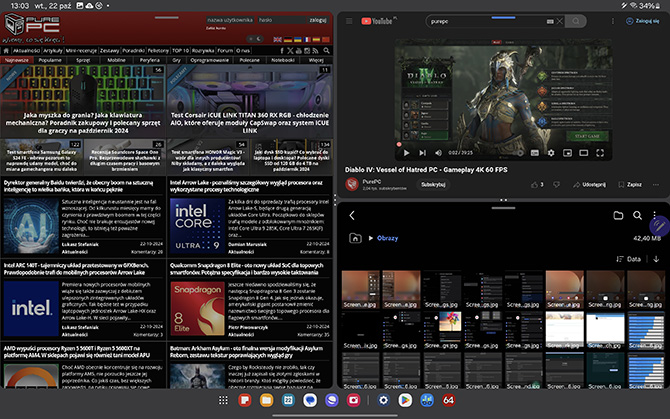Toggle PurePC dark/light theme switch
This screenshot has width=670, height=419.
255,39
